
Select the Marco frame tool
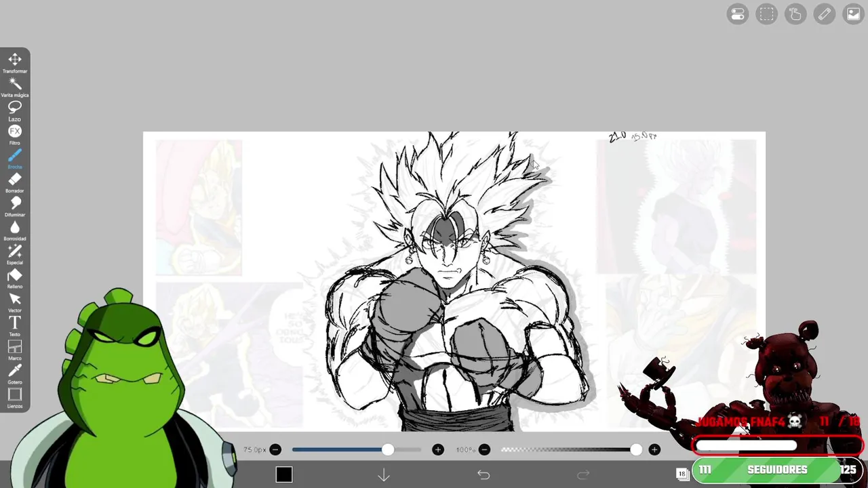coord(15,350)
